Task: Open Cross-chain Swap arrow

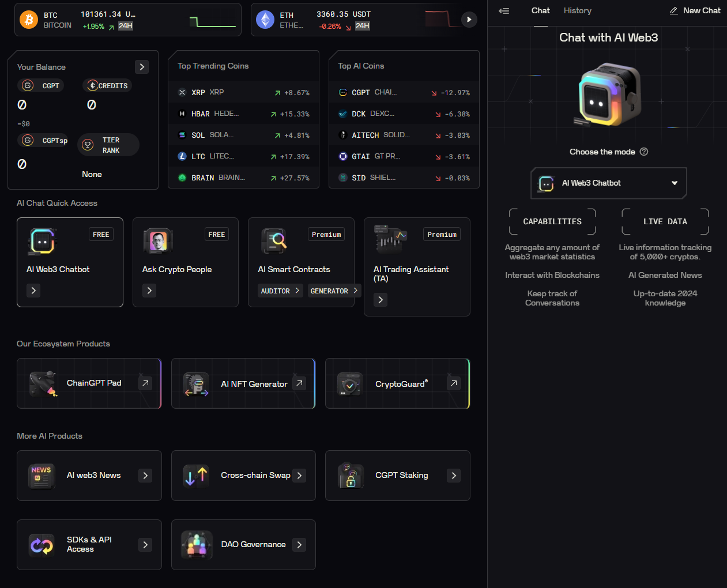Action: pos(299,476)
